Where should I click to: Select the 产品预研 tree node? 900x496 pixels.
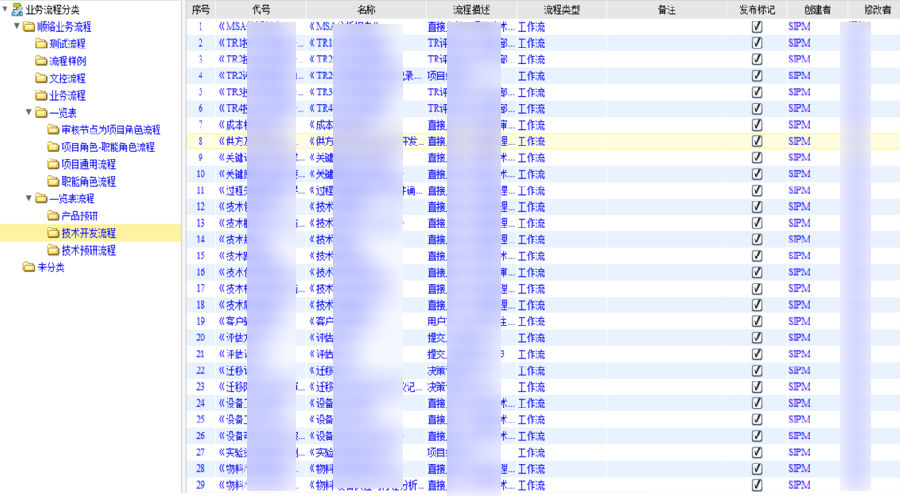80,216
